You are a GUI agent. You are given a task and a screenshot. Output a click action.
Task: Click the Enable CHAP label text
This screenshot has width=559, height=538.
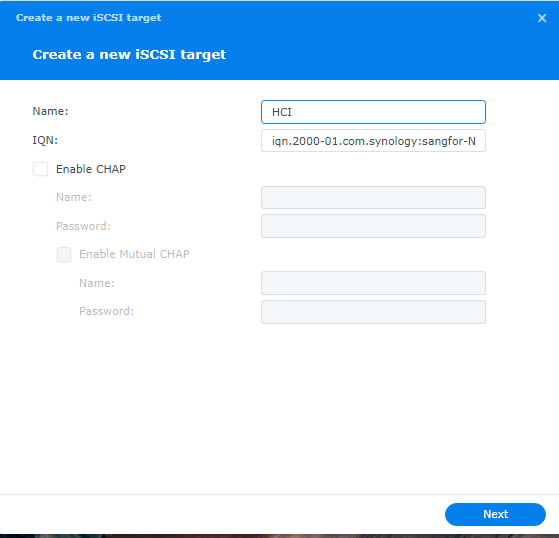coord(91,169)
